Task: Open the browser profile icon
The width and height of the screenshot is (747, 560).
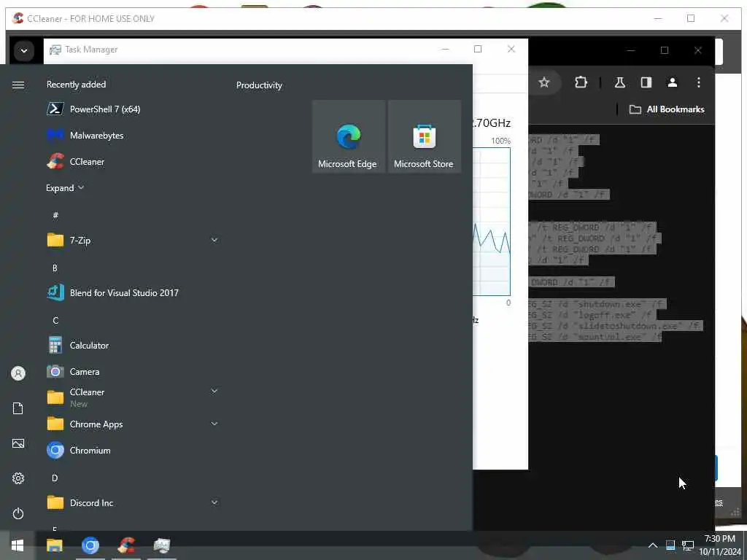Action: 672,82
